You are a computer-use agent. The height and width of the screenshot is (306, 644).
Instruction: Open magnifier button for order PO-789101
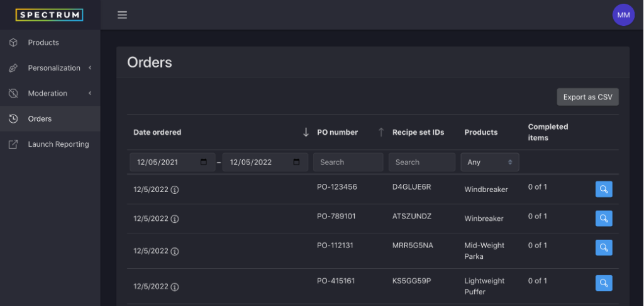tap(604, 218)
